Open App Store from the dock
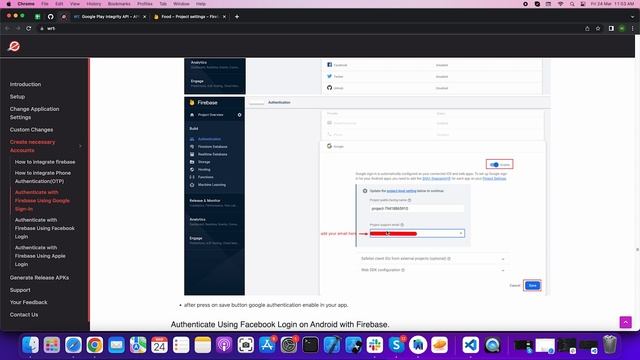 (x=267, y=345)
